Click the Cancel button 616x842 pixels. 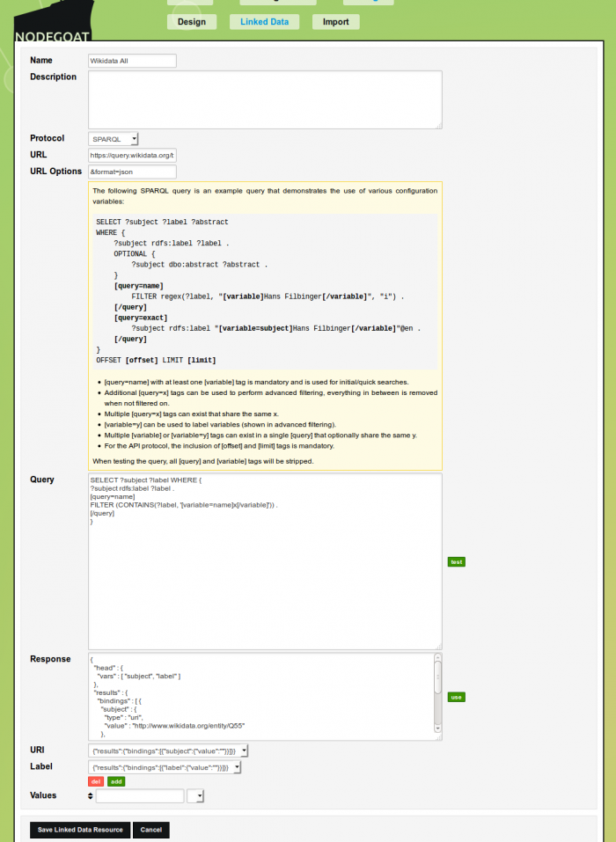click(x=150, y=830)
